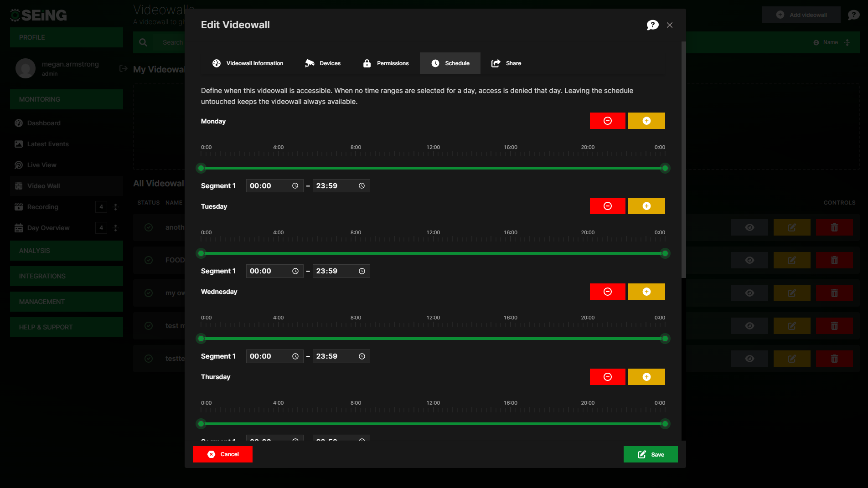Click the dialog vertical scrollbar
Image resolution: width=868 pixels, height=488 pixels.
pyautogui.click(x=683, y=159)
